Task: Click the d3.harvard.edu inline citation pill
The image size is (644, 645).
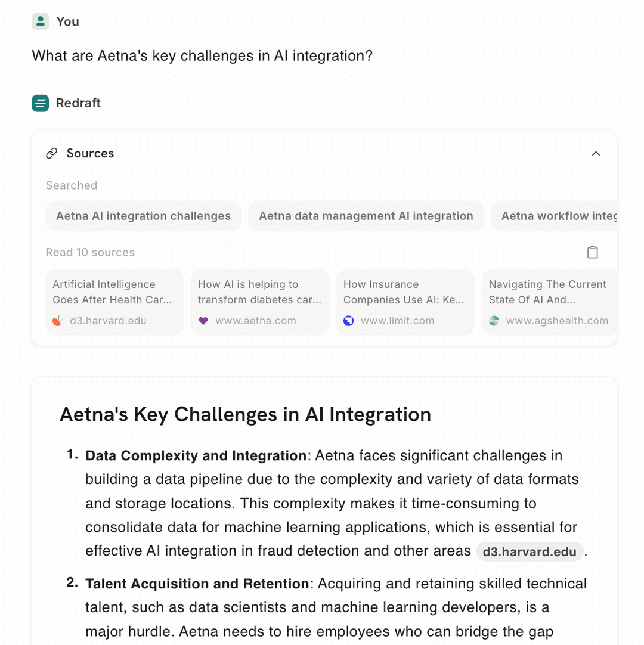Action: 530,551
